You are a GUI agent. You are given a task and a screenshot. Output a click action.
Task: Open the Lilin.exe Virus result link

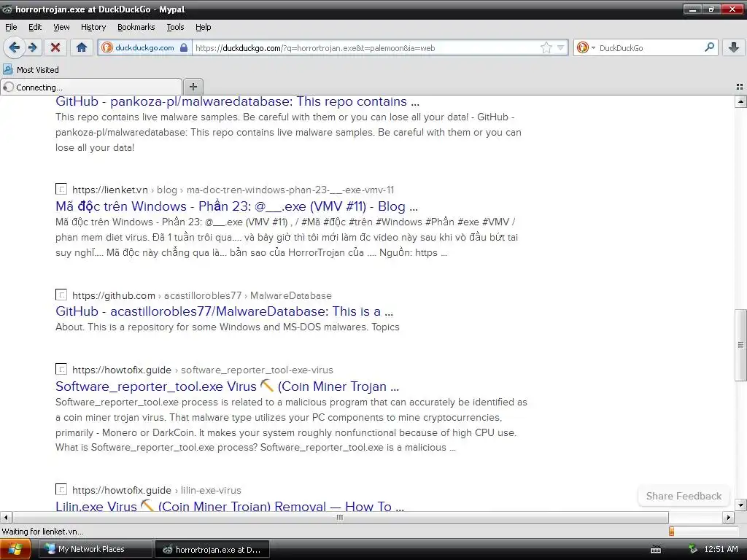[230, 506]
